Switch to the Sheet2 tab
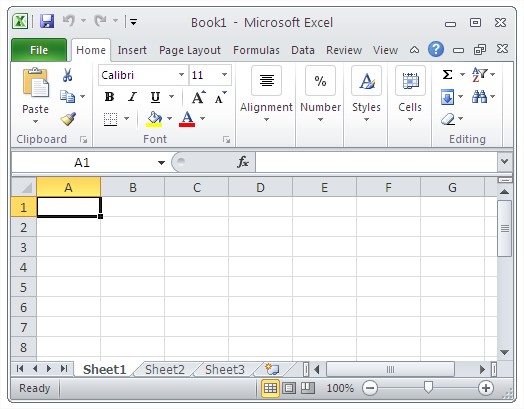The height and width of the screenshot is (409, 524). [x=165, y=370]
